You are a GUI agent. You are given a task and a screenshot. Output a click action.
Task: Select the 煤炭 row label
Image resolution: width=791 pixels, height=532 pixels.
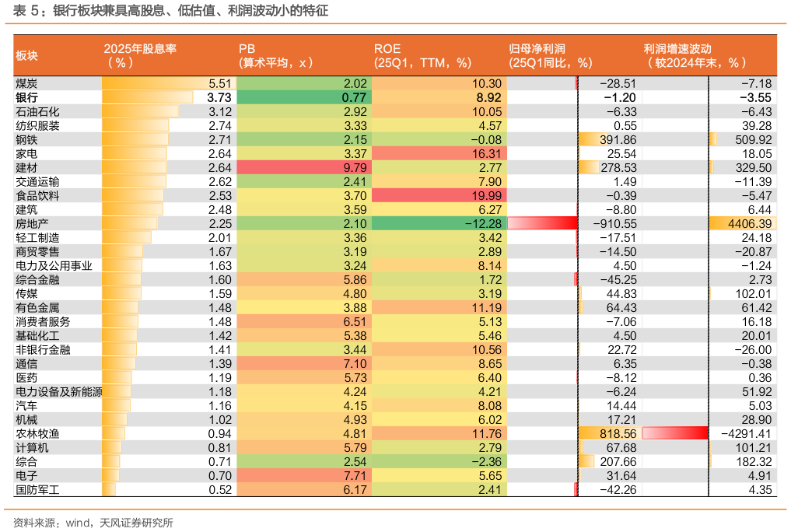pyautogui.click(x=26, y=83)
